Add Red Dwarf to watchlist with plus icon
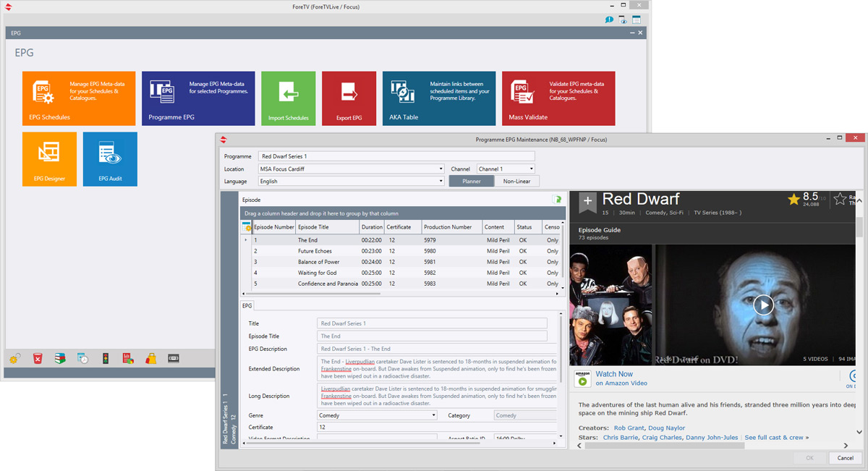 point(587,201)
